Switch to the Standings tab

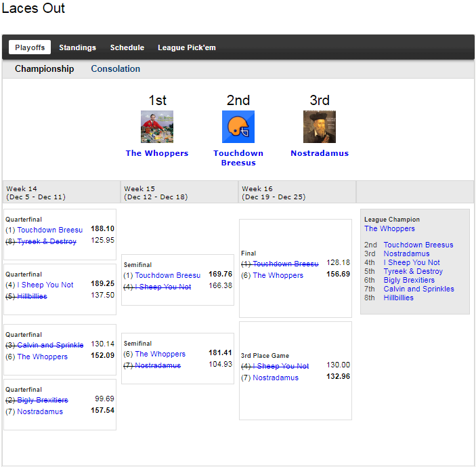(77, 47)
